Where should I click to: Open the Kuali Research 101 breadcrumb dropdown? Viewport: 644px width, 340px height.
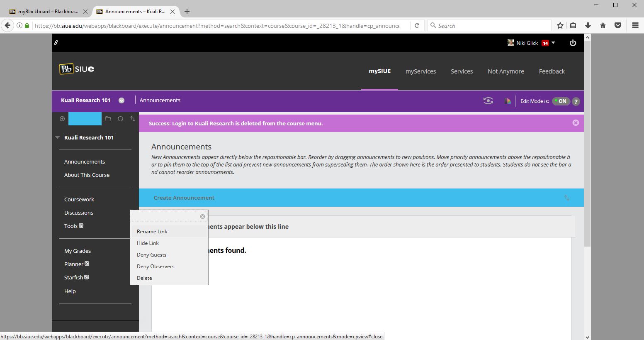click(x=122, y=100)
